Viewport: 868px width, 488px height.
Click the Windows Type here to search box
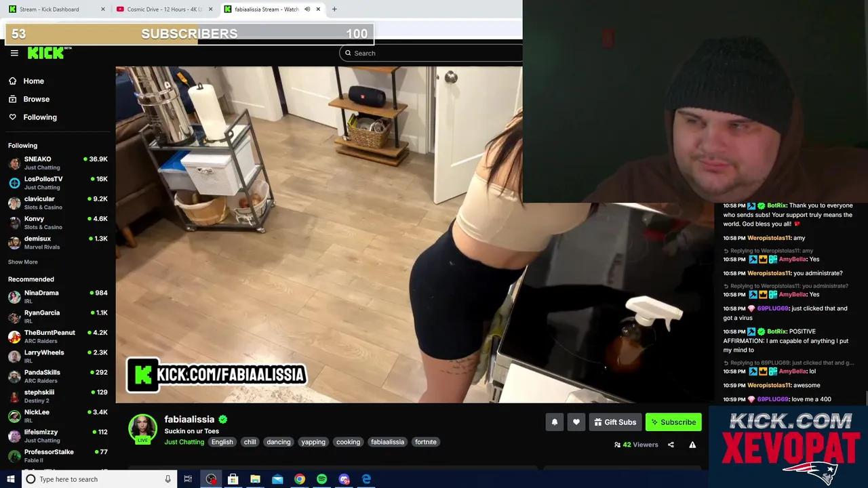(98, 479)
